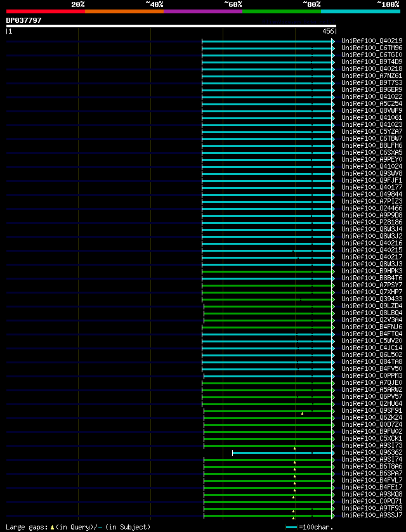This screenshot has width=406, height=532.
Task: Click the green arrowhead on the B9HPK3 row
Action: 333,271
